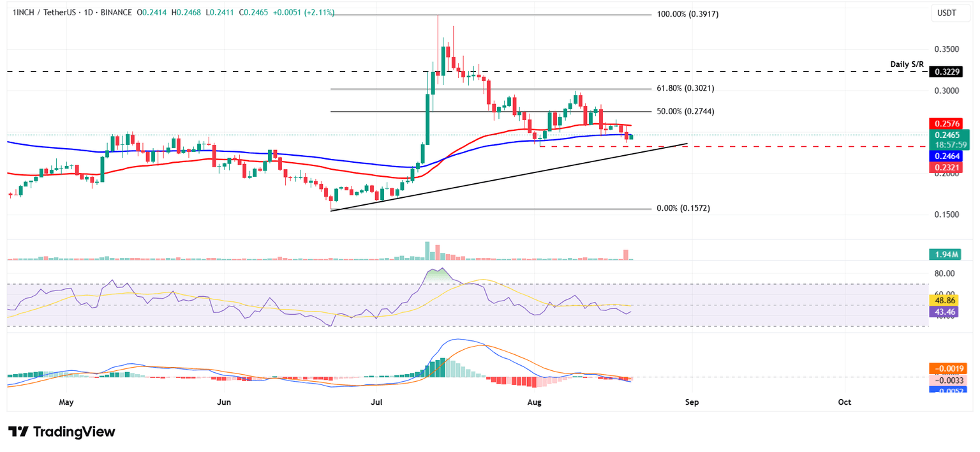Select the 61.80% Fibonacci level label
The image size is (980, 452).
(x=685, y=88)
